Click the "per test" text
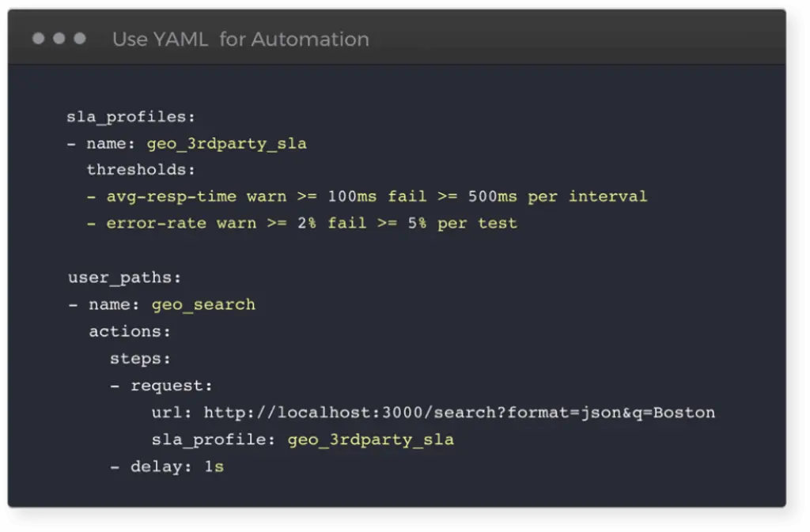 (x=477, y=223)
